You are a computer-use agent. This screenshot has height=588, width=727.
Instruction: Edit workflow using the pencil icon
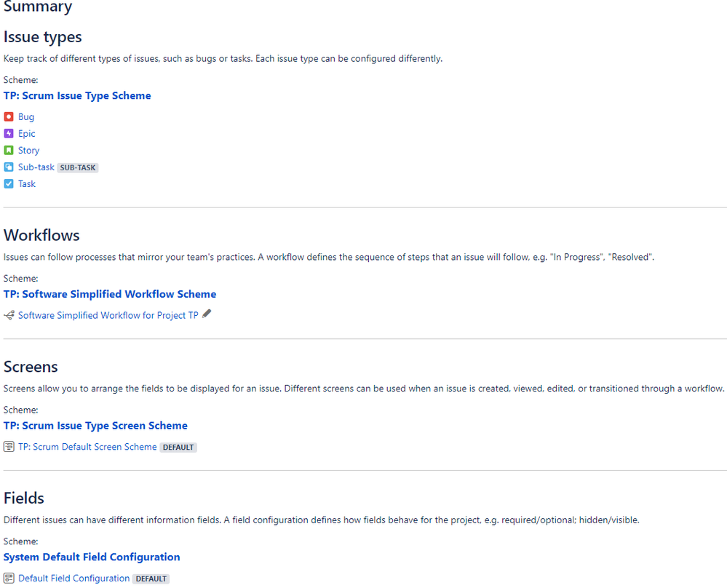pyautogui.click(x=207, y=314)
